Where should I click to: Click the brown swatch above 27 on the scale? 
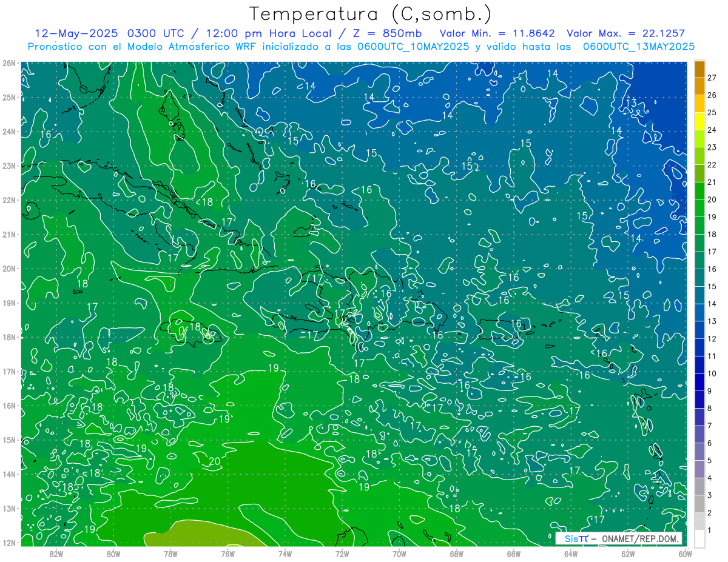699,69
